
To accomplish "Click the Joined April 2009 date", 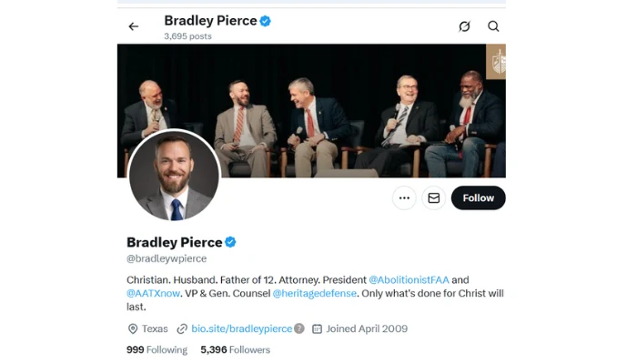I will pyautogui.click(x=367, y=329).
